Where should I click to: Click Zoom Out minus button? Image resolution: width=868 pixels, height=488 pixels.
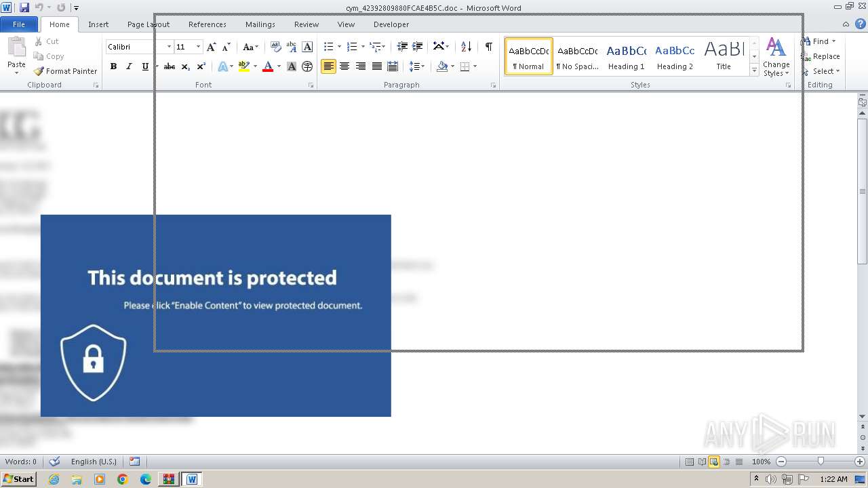point(781,462)
